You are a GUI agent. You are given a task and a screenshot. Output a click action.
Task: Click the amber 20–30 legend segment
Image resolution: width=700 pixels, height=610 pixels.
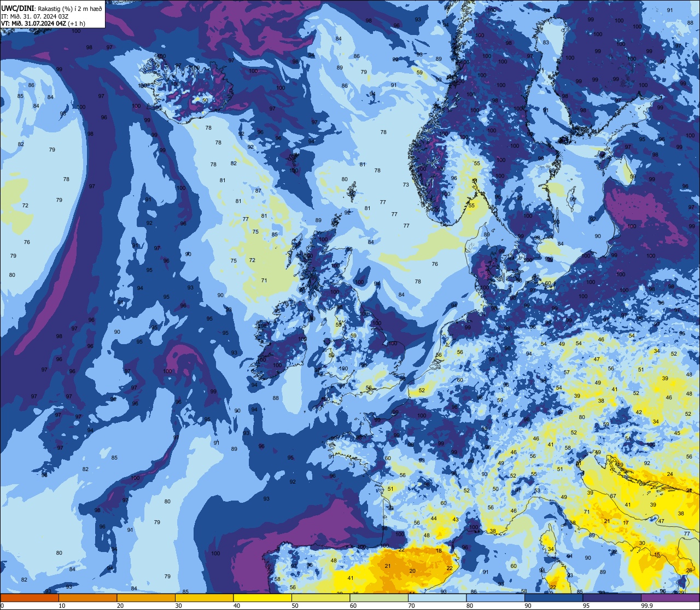146,597
